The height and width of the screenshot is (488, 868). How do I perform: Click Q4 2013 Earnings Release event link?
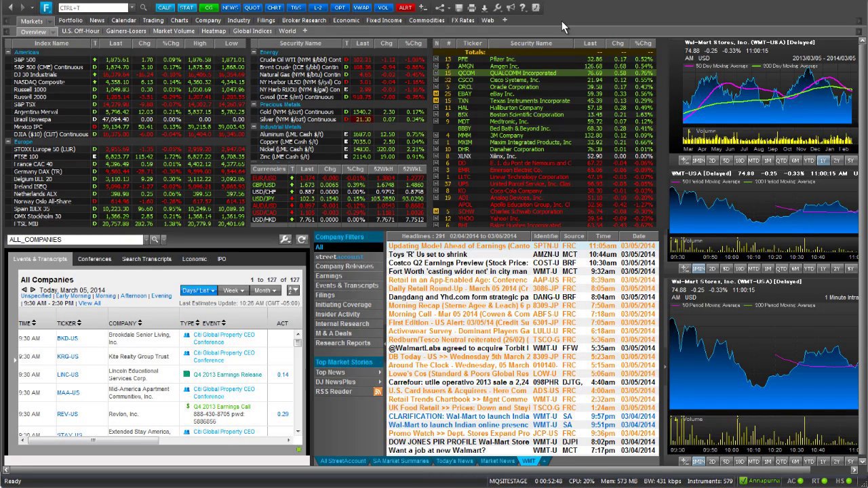(x=227, y=374)
